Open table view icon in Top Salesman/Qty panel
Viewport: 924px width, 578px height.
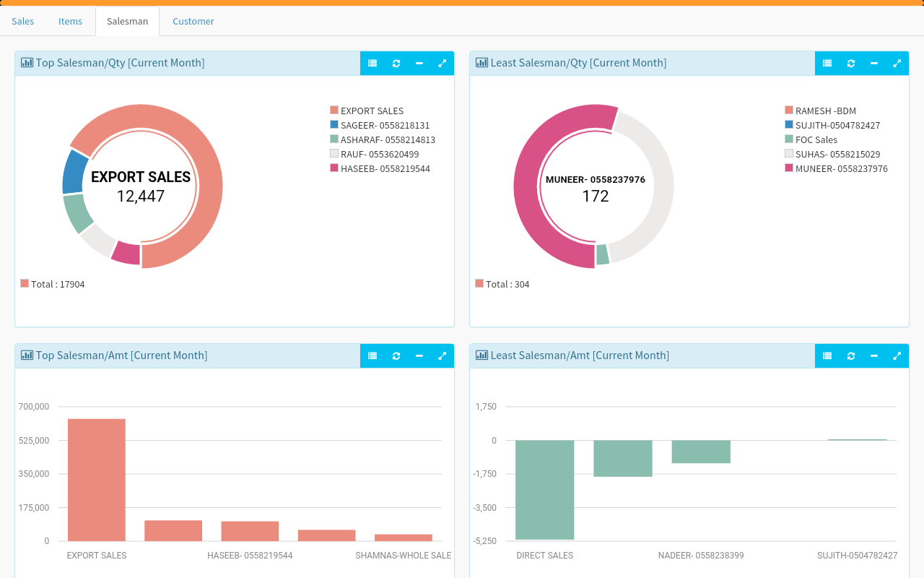372,64
